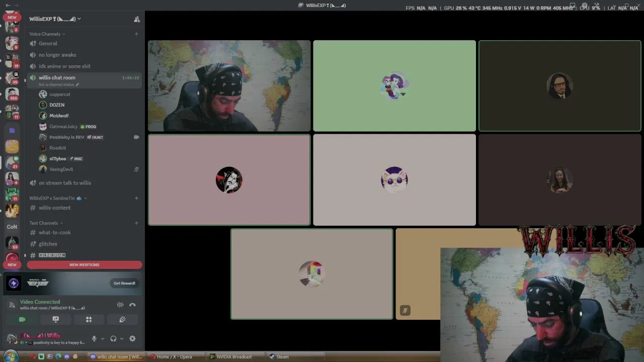
Task: Add a channel to 'WillisEXP x SardineTin'
Action: pyautogui.click(x=136, y=198)
